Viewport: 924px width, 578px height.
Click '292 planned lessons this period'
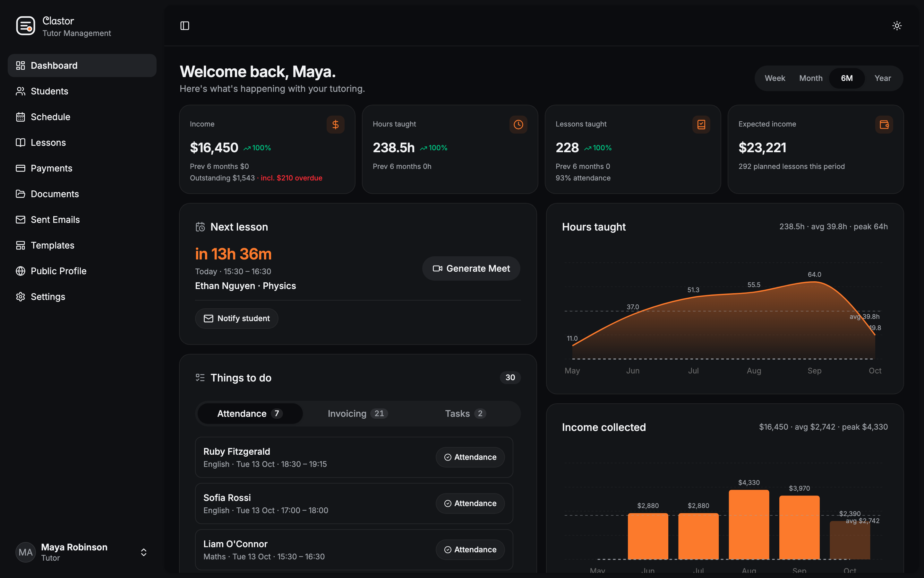coord(791,166)
